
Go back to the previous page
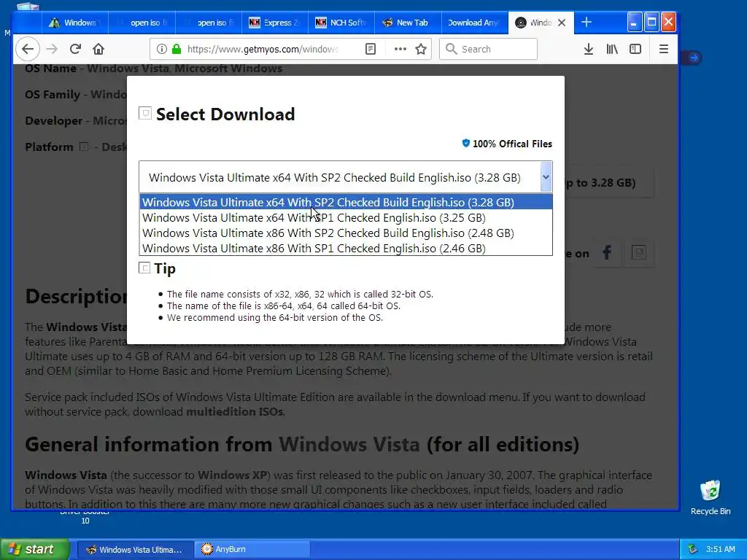tap(28, 49)
